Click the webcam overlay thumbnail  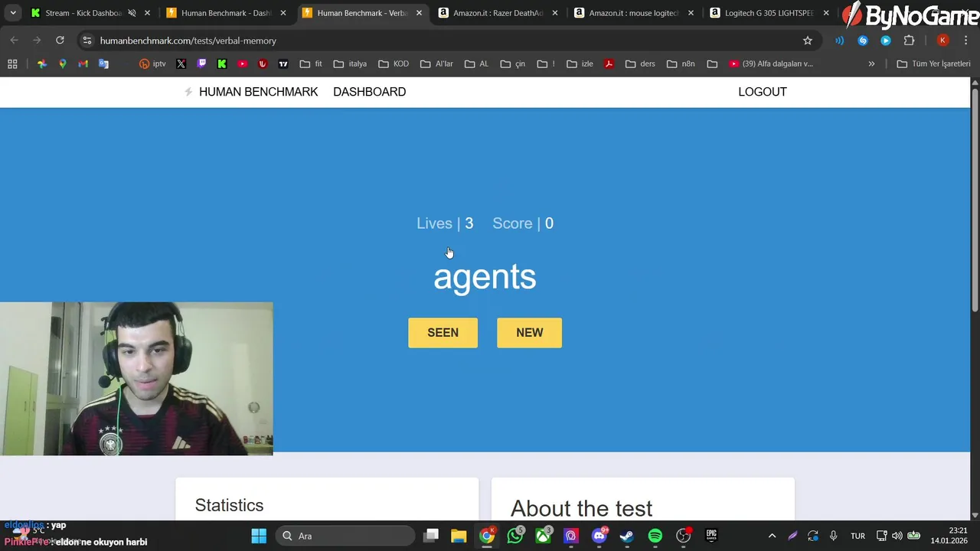136,379
